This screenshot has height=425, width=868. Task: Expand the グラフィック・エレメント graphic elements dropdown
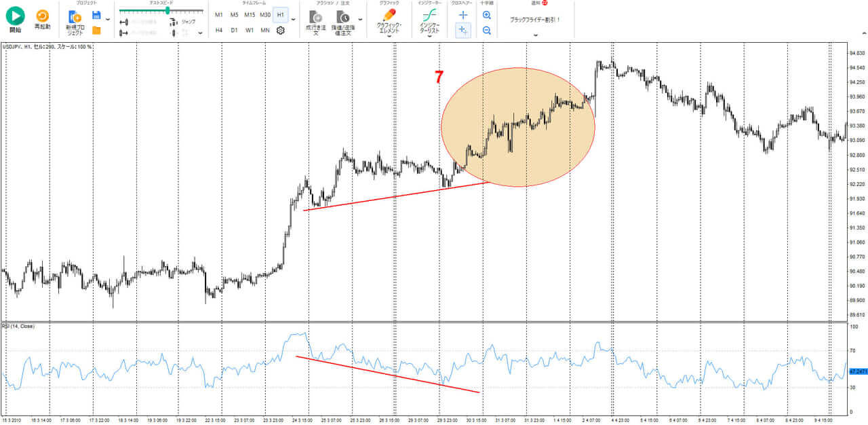coord(389,37)
